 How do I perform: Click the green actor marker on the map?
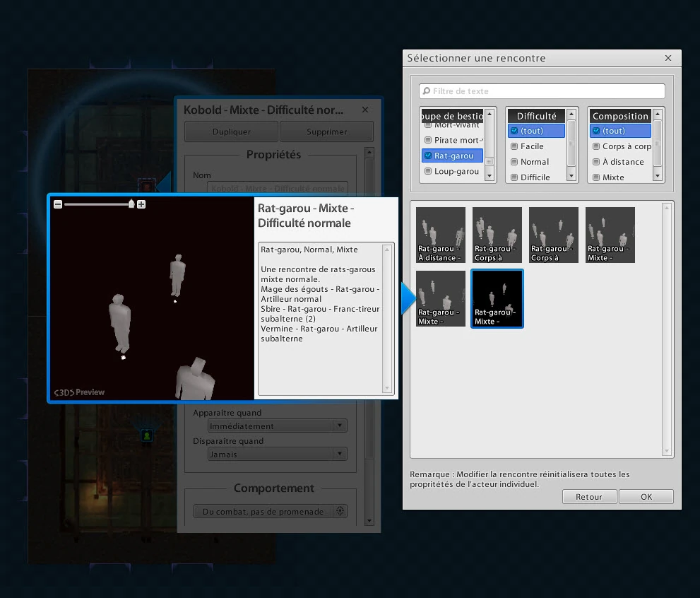click(x=146, y=436)
